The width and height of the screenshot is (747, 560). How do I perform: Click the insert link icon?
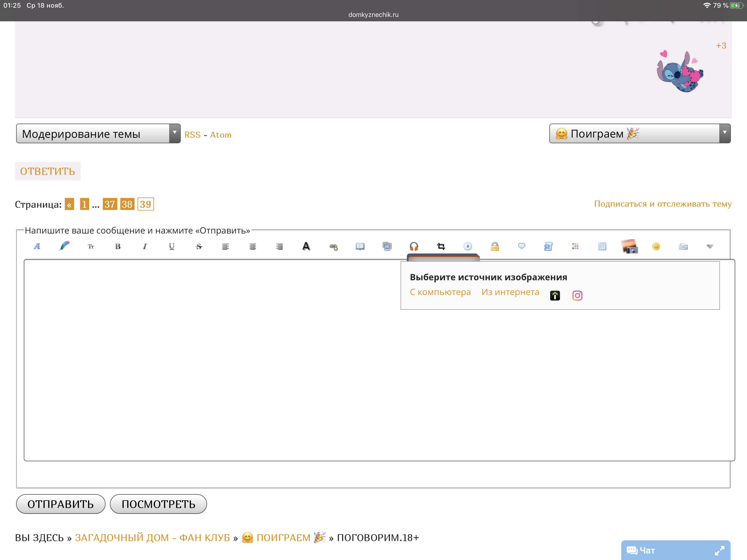333,247
